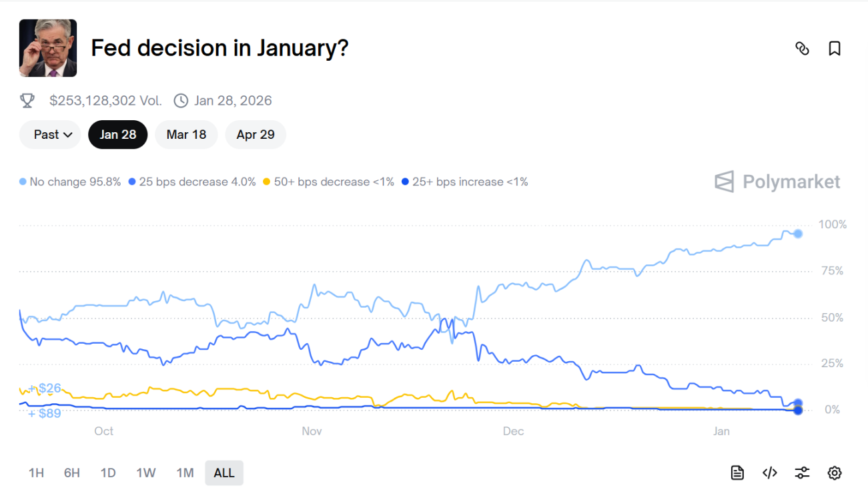Bookmark this Fed decision market
868x494 pixels.
click(834, 49)
